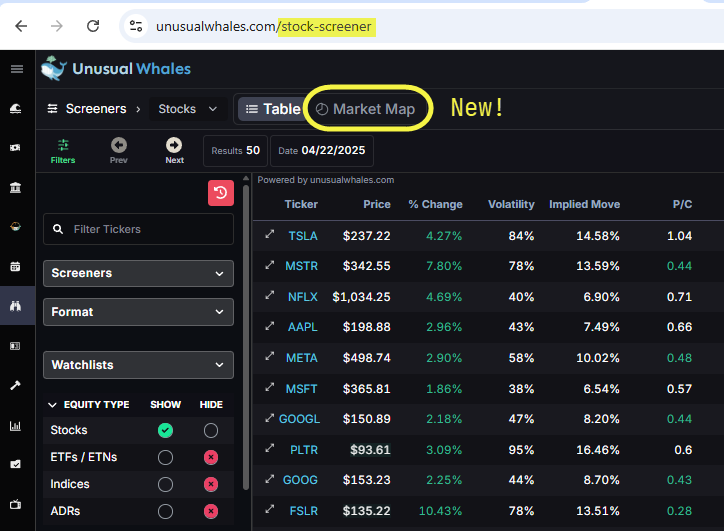Open the TSLA ticker link
The width and height of the screenshot is (724, 531).
[x=303, y=236]
